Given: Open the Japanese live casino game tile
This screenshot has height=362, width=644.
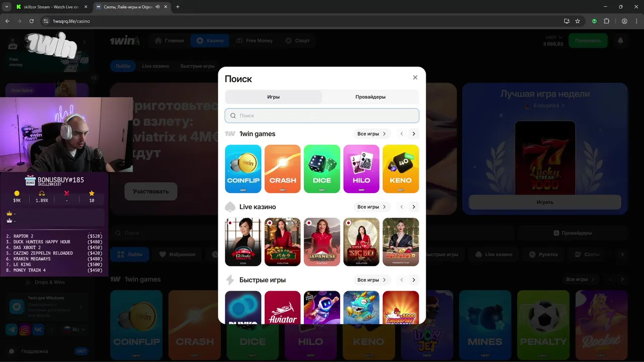Looking at the screenshot, I should point(322,242).
